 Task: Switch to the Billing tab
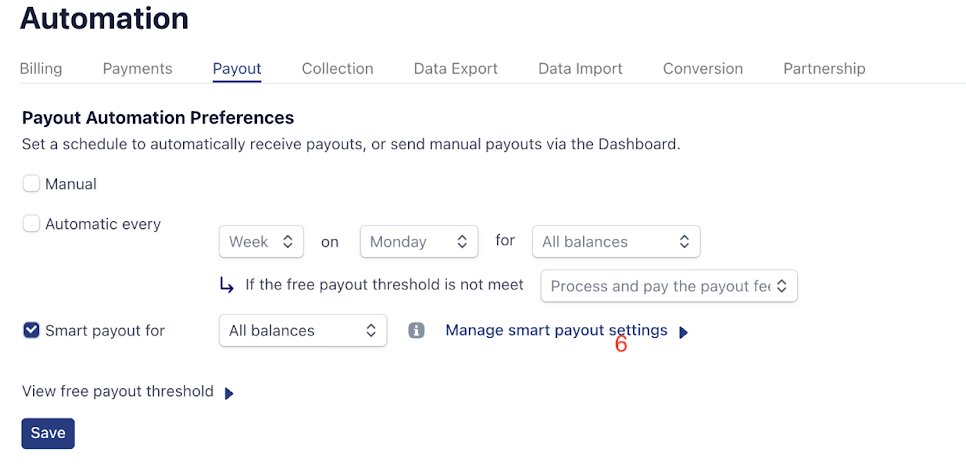[41, 68]
